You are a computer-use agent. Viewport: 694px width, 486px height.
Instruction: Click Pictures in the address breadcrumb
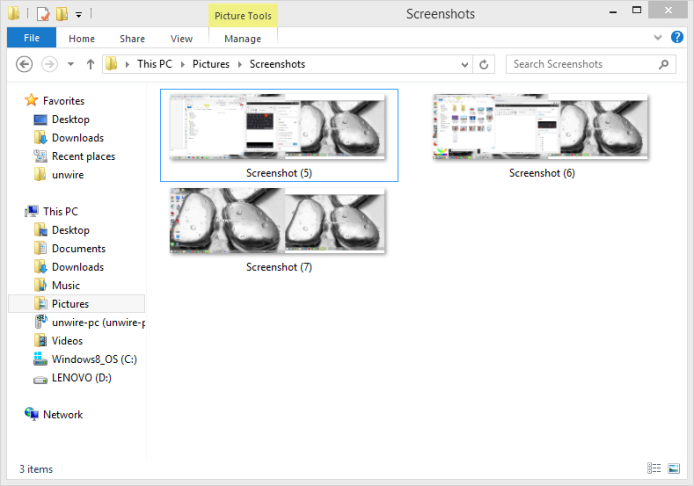(210, 64)
